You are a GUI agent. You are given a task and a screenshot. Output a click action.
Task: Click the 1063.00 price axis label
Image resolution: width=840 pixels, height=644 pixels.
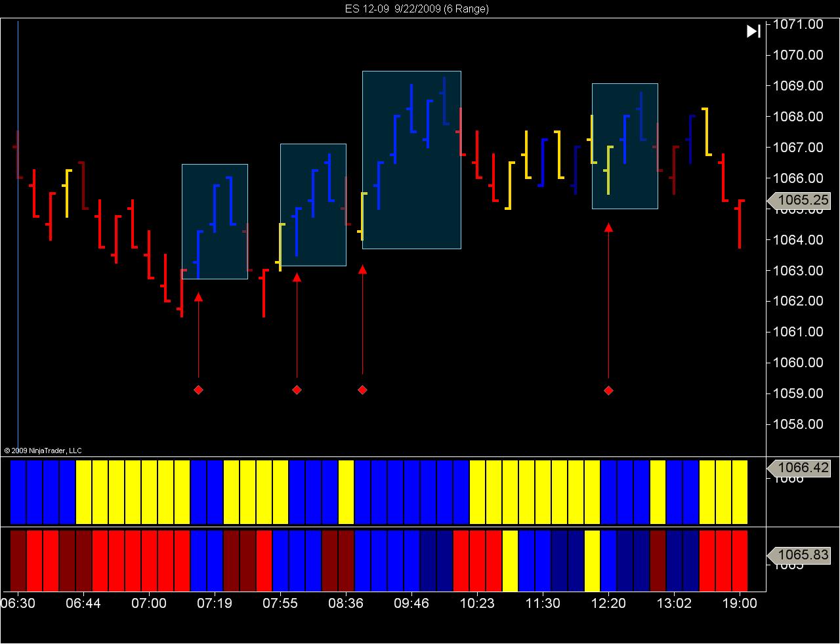[x=798, y=271]
